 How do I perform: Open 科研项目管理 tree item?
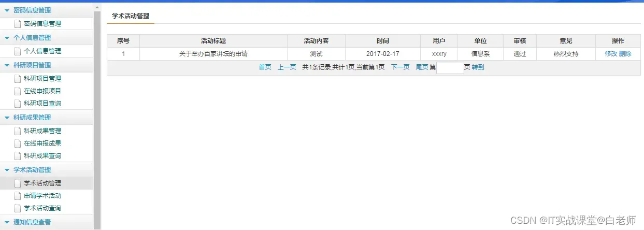[42, 79]
